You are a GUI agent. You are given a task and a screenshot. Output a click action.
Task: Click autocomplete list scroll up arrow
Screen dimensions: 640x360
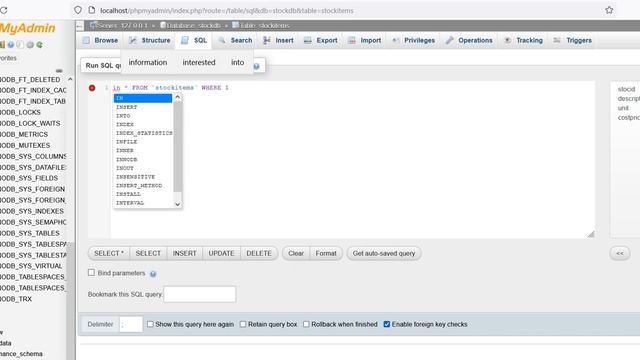tap(178, 97)
